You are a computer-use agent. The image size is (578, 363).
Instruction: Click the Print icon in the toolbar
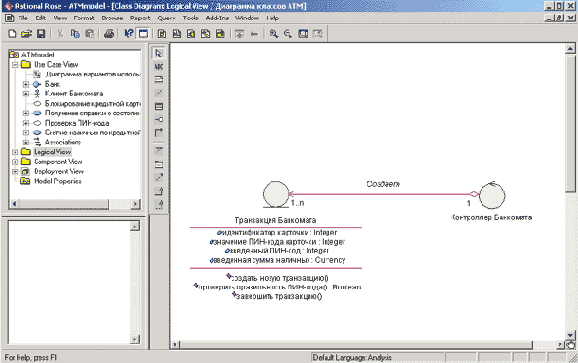pyautogui.click(x=108, y=34)
